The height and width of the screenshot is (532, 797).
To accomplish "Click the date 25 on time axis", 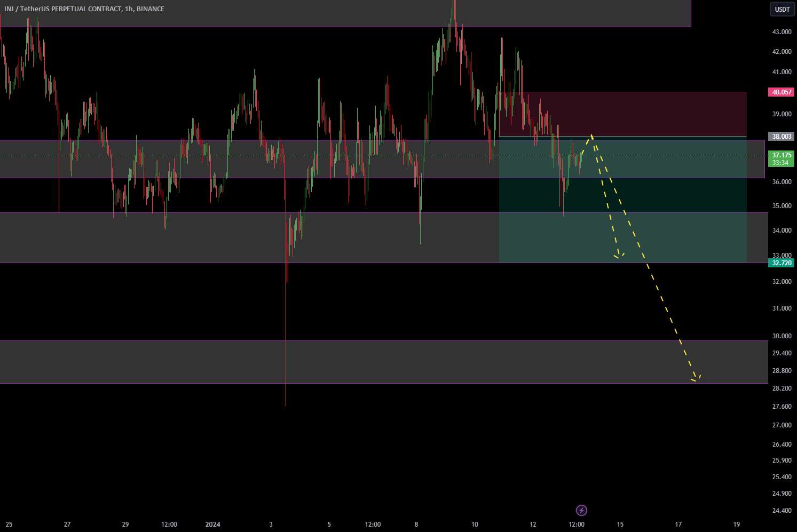I will pos(9,525).
